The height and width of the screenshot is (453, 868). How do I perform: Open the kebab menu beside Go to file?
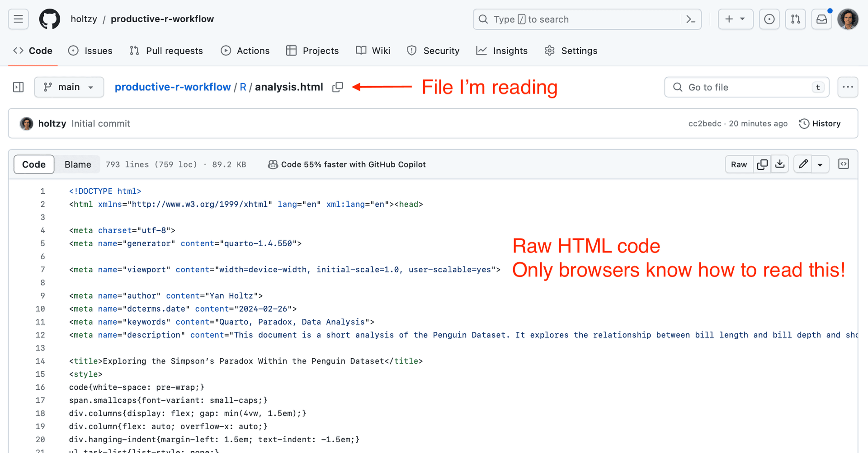(x=848, y=87)
